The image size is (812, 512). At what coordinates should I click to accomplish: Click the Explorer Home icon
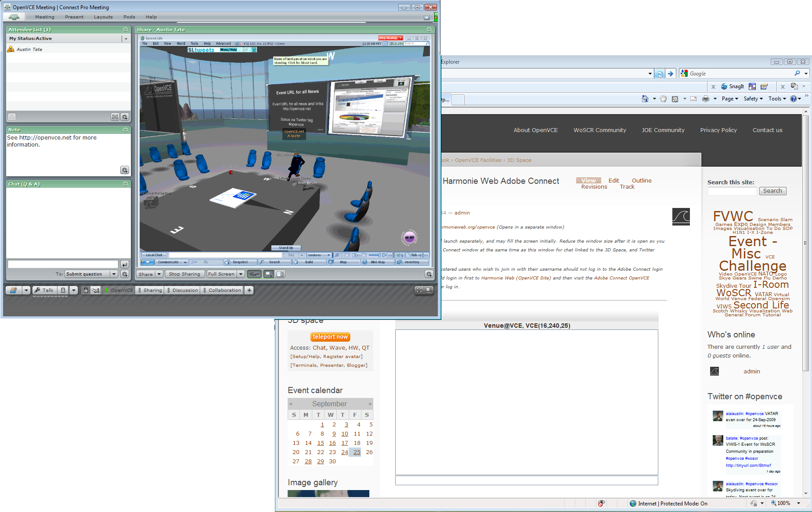coord(645,99)
